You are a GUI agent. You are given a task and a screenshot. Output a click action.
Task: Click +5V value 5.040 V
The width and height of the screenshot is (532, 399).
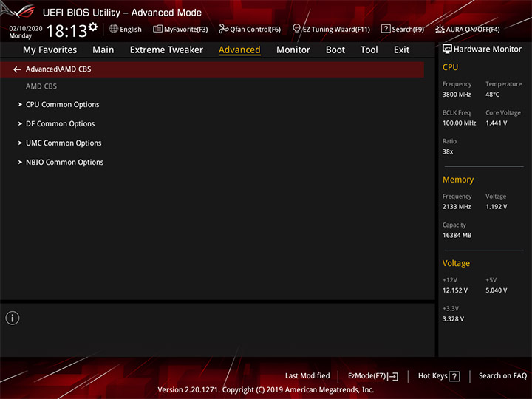point(497,290)
